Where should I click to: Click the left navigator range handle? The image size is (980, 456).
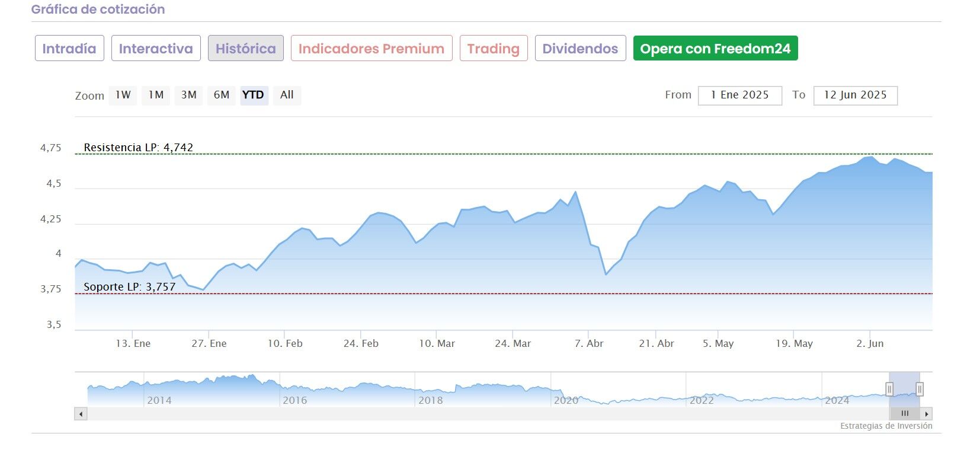click(x=889, y=389)
